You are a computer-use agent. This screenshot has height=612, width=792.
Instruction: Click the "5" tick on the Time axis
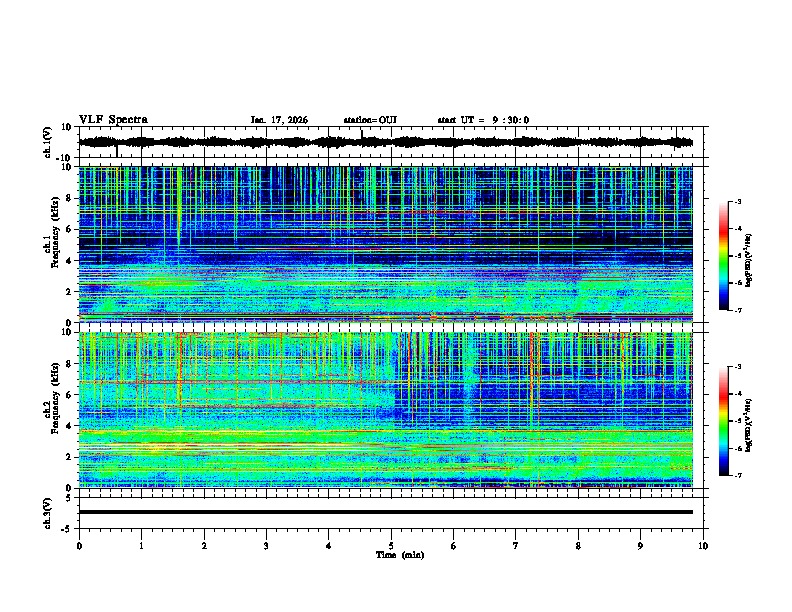click(391, 546)
